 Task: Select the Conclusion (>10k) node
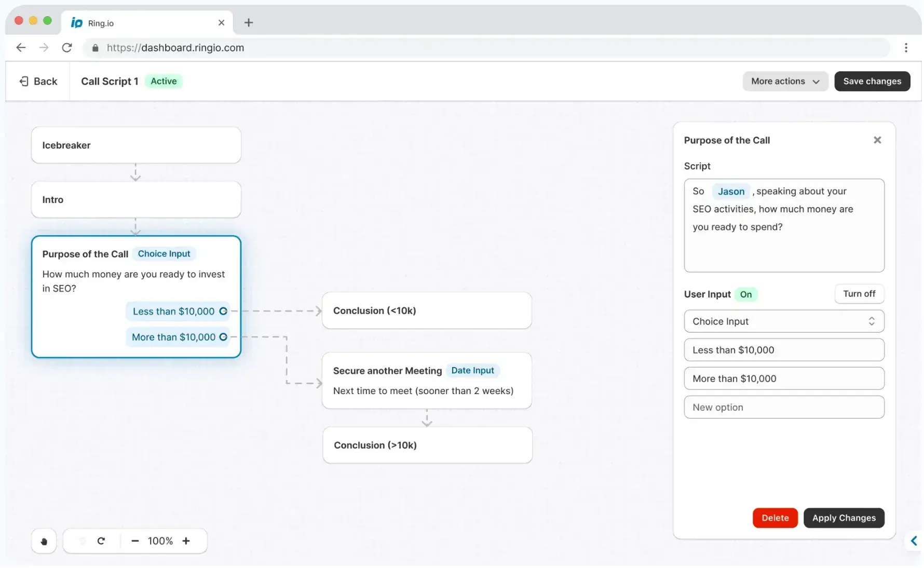coord(427,445)
